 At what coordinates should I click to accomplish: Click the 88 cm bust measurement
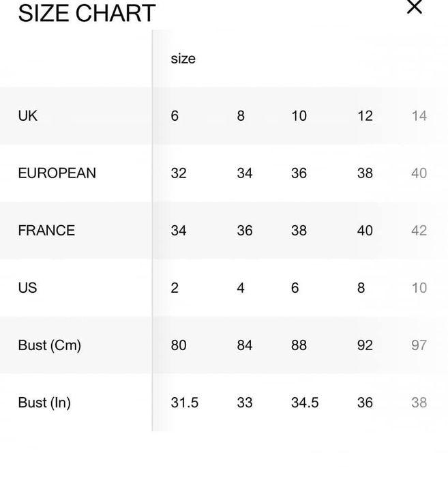point(299,345)
